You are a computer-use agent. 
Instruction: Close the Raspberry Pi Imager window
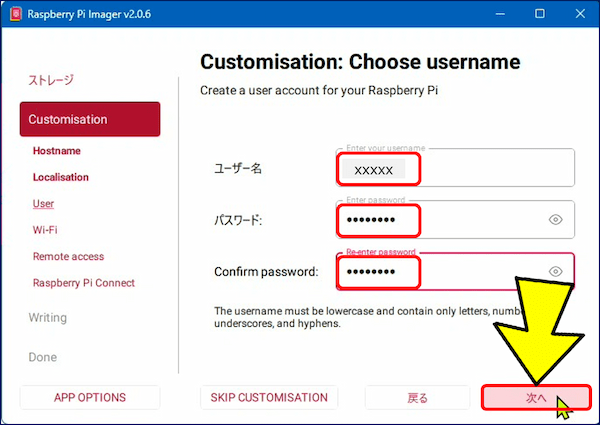pos(580,14)
